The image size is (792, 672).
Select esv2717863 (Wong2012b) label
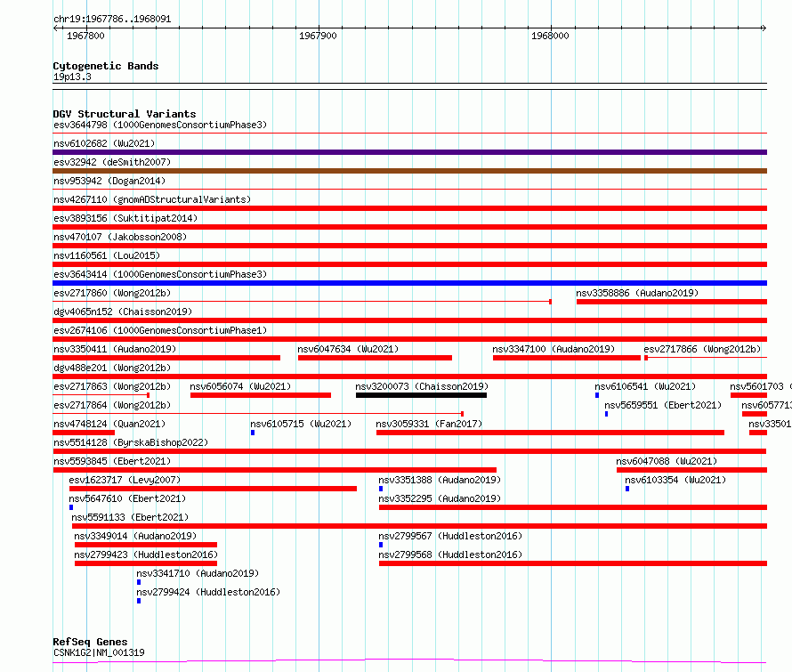112,386
